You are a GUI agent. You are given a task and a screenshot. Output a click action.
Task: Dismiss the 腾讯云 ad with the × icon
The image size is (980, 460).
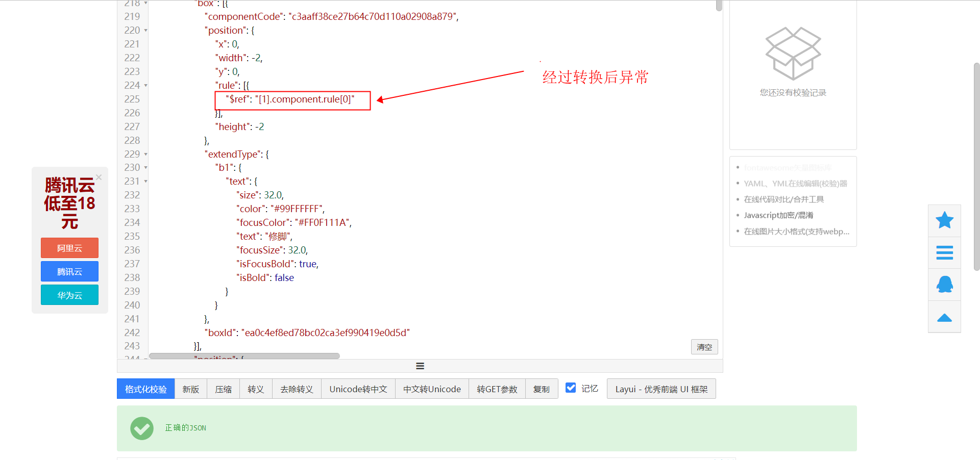[99, 177]
